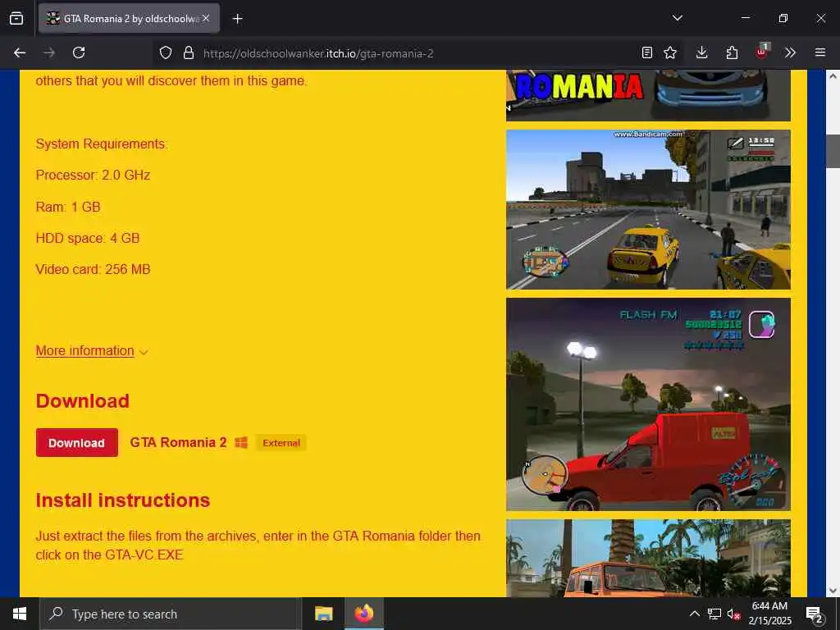Select the Install instructions heading
This screenshot has height=630, width=840.
click(x=123, y=500)
